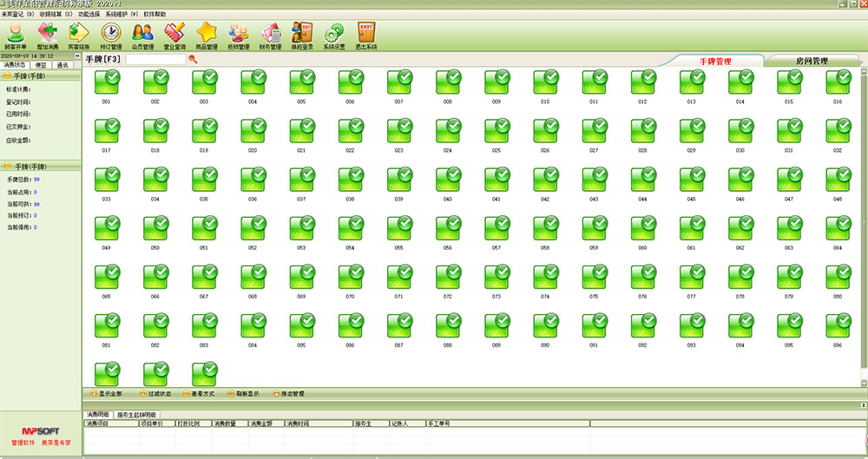Switch to the 房间管理 tab
The height and width of the screenshot is (459, 868).
tap(812, 62)
